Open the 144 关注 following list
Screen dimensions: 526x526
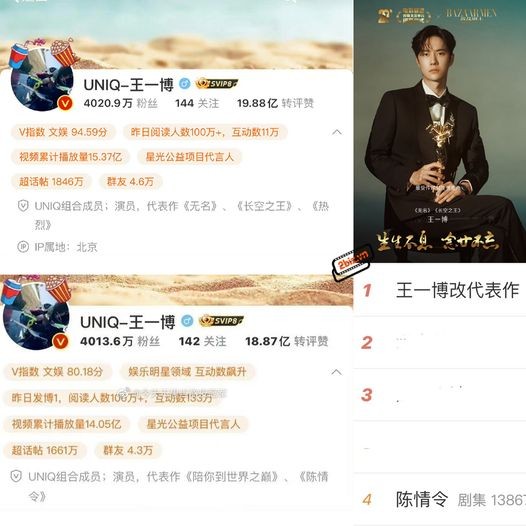[x=197, y=103]
